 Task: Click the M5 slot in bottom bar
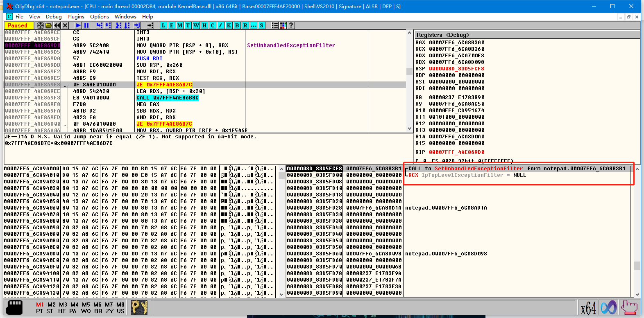[x=86, y=304]
